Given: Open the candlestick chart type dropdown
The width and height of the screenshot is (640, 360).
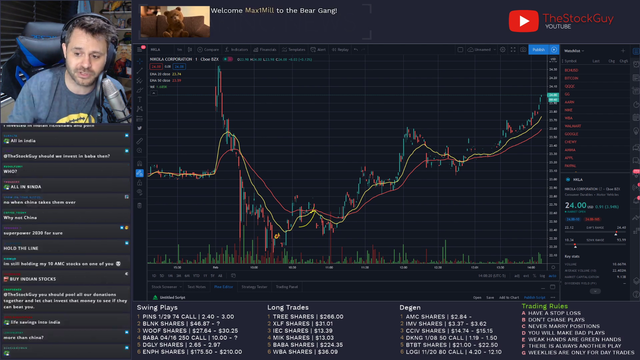Looking at the screenshot, I should pos(190,49).
